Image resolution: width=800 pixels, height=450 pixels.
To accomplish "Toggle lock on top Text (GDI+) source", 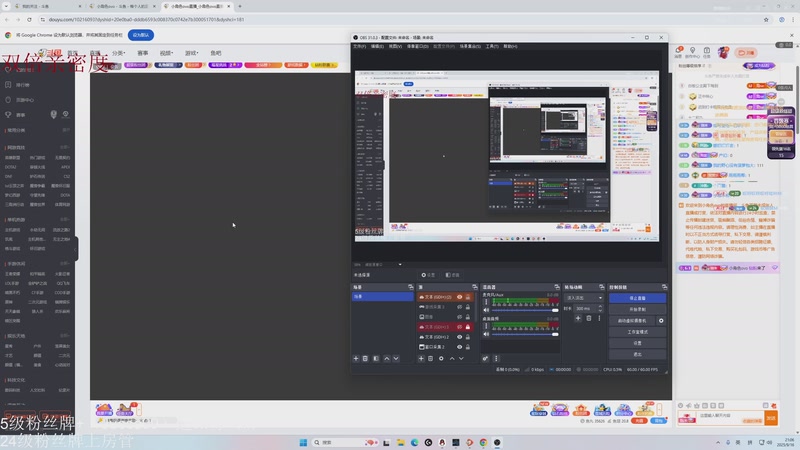I will click(468, 297).
